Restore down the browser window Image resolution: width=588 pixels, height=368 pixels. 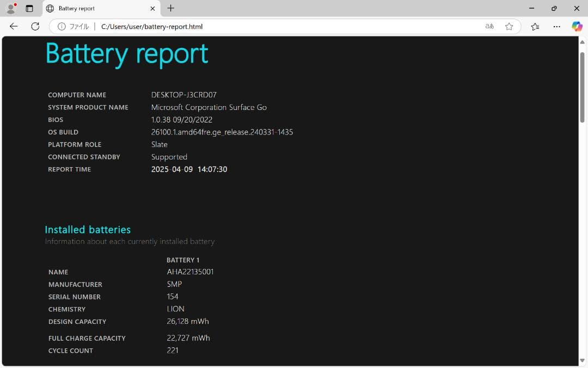pyautogui.click(x=554, y=8)
